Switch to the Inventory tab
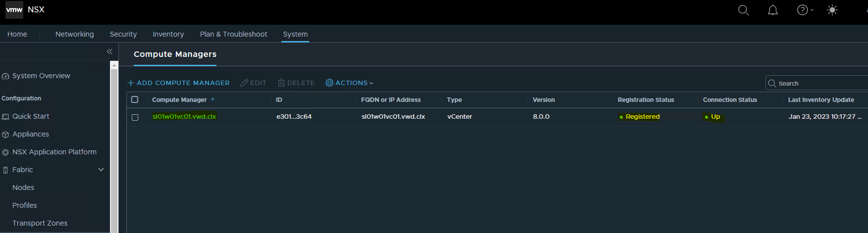Image resolution: width=868 pixels, height=233 pixels. pyautogui.click(x=168, y=34)
